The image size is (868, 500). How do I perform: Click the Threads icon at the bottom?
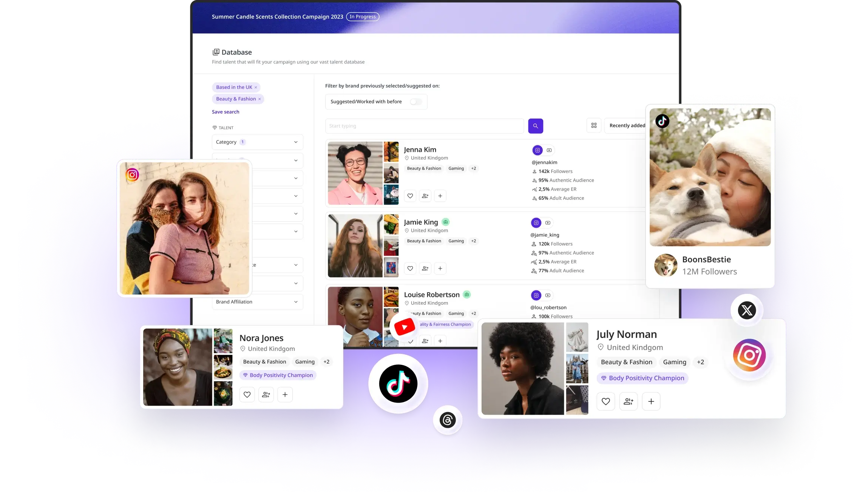[x=448, y=420]
